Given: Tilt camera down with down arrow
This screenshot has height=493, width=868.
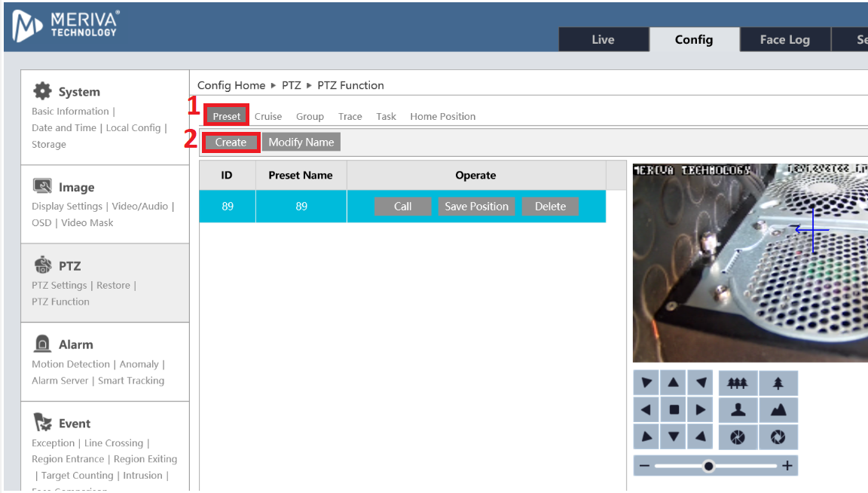Looking at the screenshot, I should click(674, 436).
